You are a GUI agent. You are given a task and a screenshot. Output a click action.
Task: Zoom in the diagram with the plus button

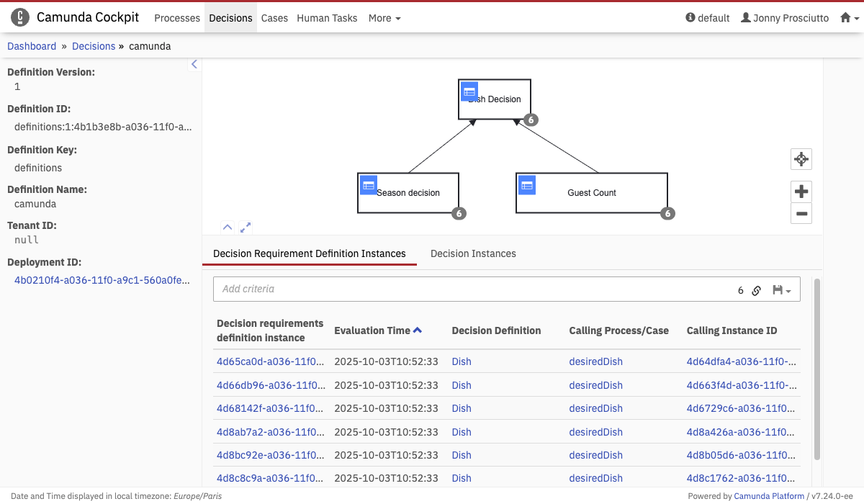801,192
